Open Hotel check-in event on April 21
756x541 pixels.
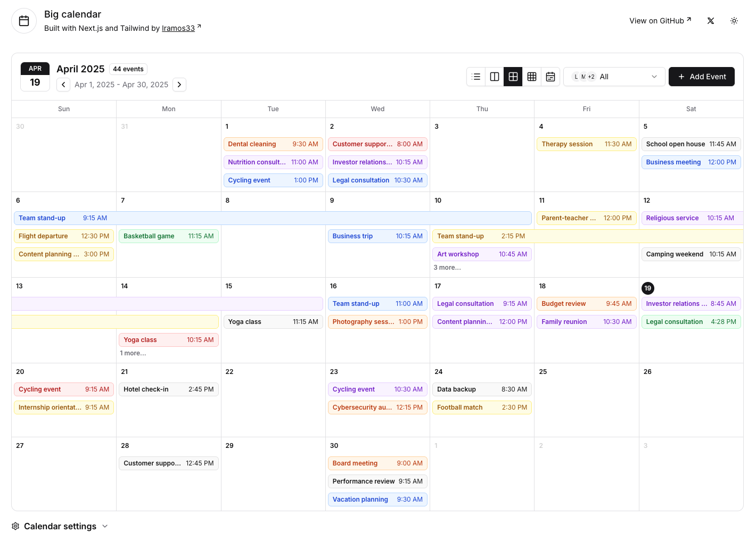169,389
